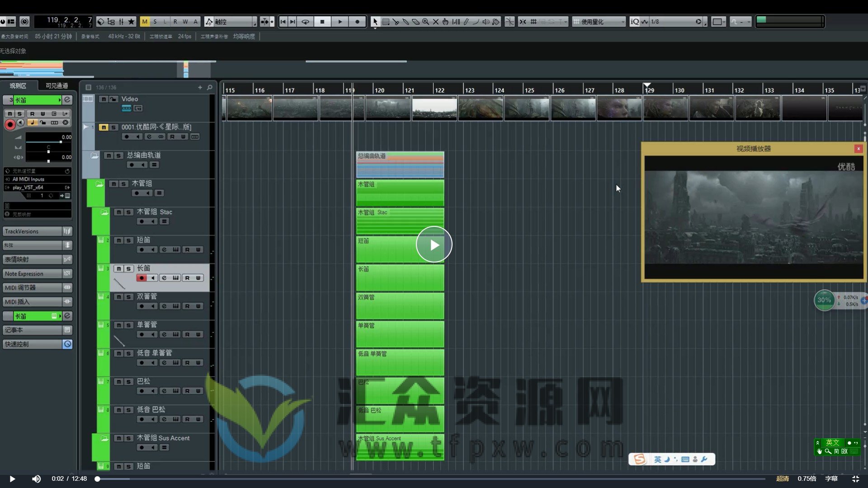Collapse the 木管组 Stac folder icon
The height and width of the screenshot is (488, 868).
tap(104, 212)
